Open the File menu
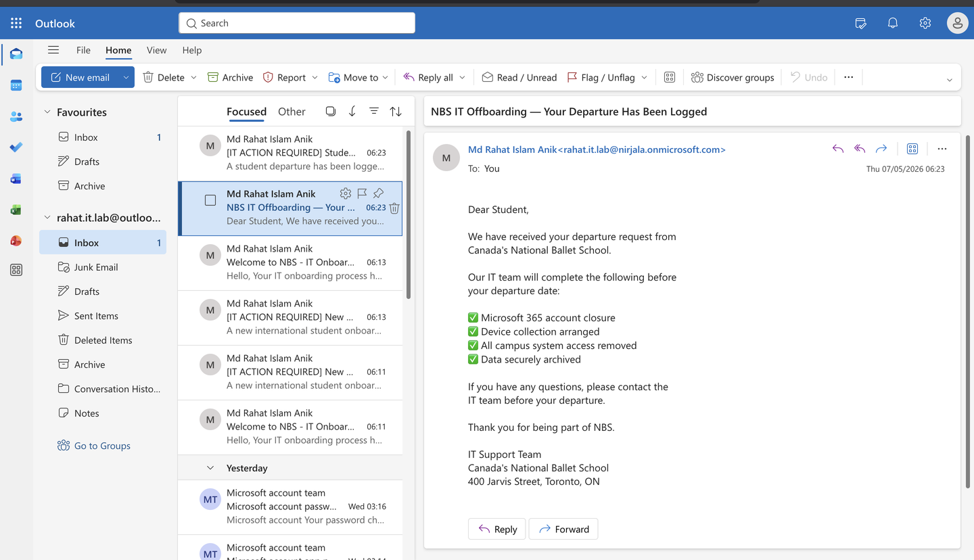The image size is (974, 560). coord(83,50)
